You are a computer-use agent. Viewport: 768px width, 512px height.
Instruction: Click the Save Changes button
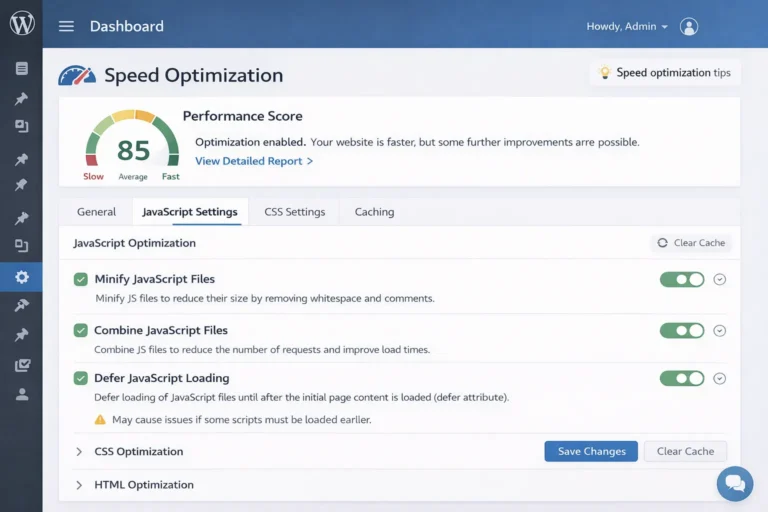pyautogui.click(x=591, y=451)
